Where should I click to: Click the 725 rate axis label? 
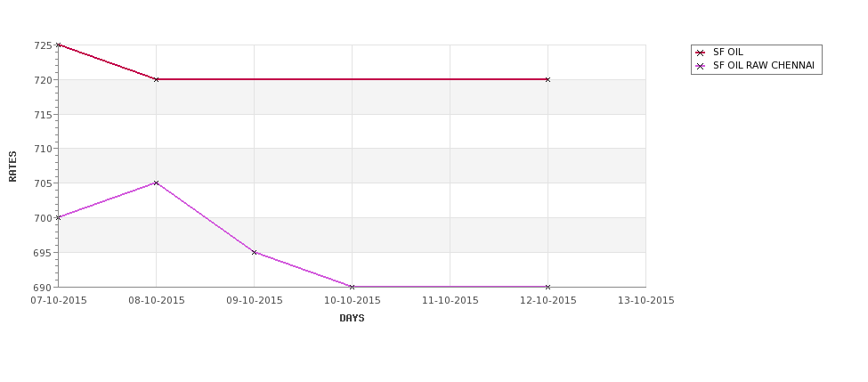[43, 45]
